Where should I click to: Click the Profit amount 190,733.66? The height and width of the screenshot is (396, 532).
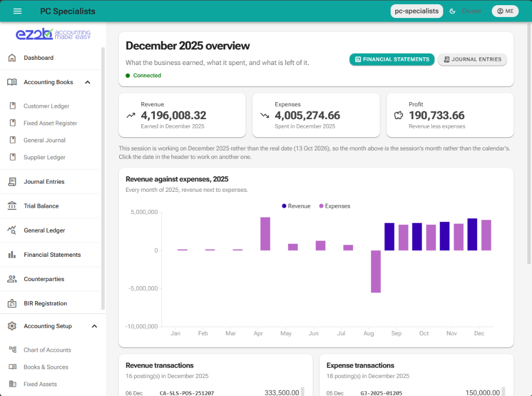coord(437,115)
